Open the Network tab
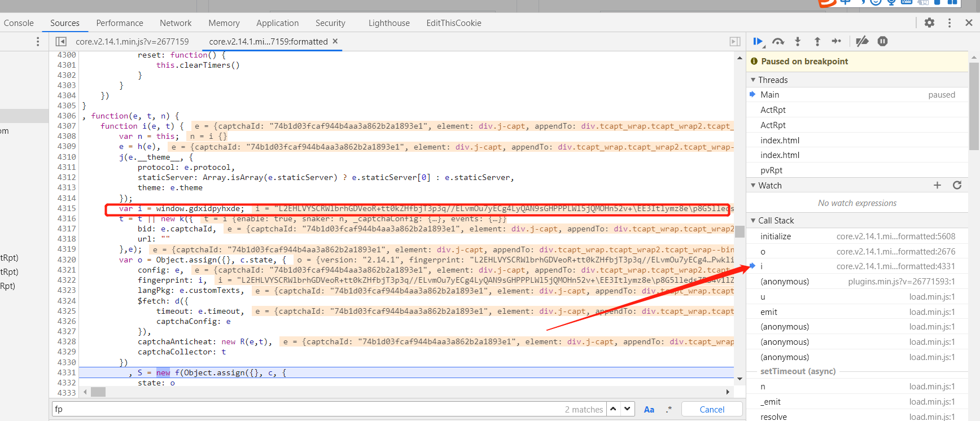The image size is (980, 421). tap(176, 23)
